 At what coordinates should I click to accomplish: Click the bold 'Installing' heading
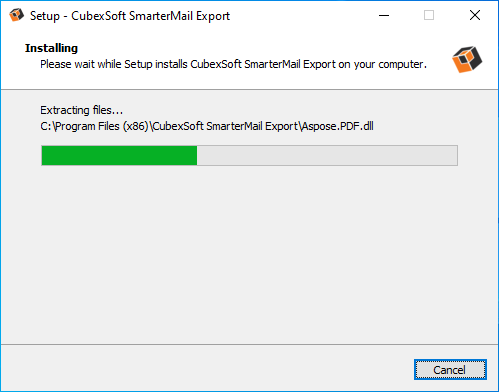(x=51, y=48)
